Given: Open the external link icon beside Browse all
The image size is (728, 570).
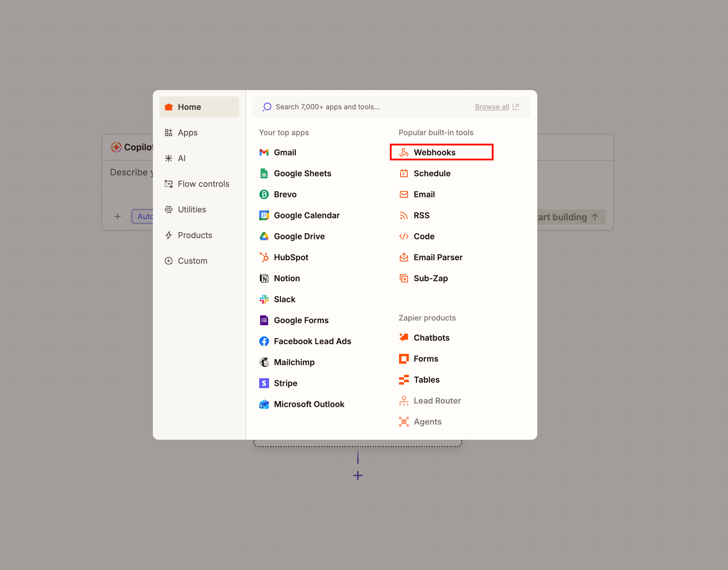Looking at the screenshot, I should click(515, 107).
